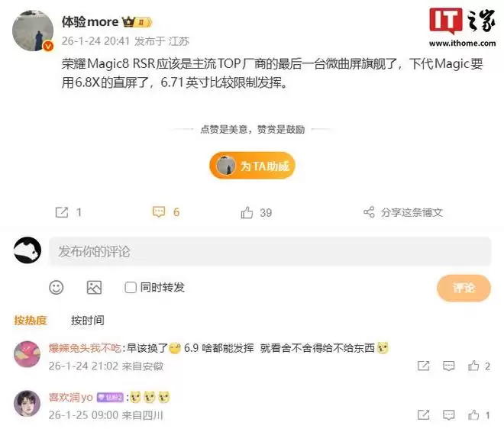Submit with the 评论 button
Image resolution: width=504 pixels, height=429 pixels.
tap(464, 288)
